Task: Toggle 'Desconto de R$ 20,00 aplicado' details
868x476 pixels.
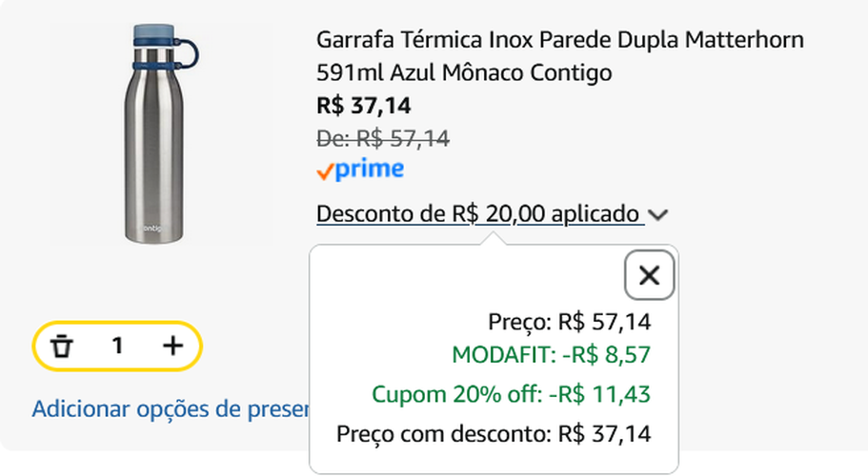Action: coord(480,214)
